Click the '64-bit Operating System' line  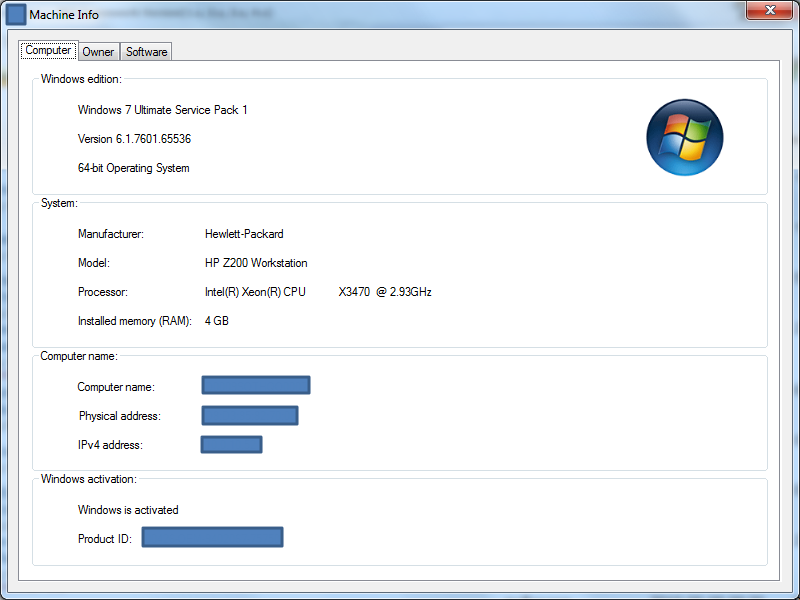click(134, 168)
